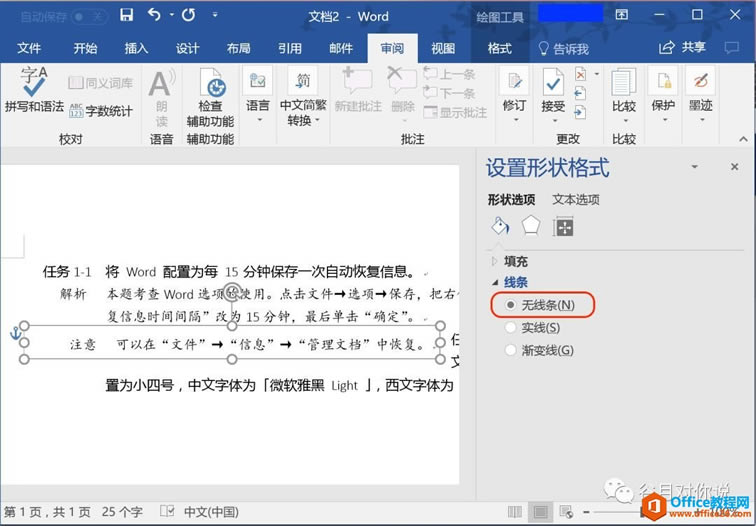The height and width of the screenshot is (526, 756).
Task: Click 显示批注 show comments
Action: click(455, 112)
